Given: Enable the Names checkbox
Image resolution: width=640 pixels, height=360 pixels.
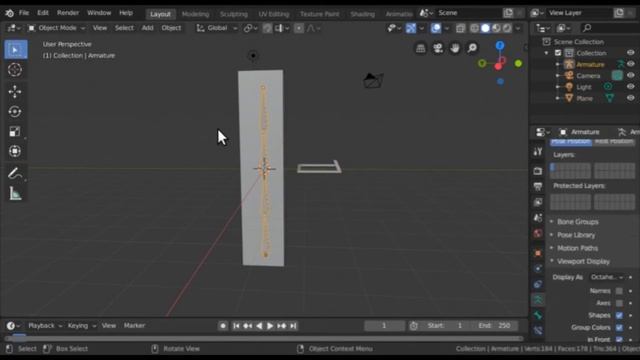Looking at the screenshot, I should [619, 291].
